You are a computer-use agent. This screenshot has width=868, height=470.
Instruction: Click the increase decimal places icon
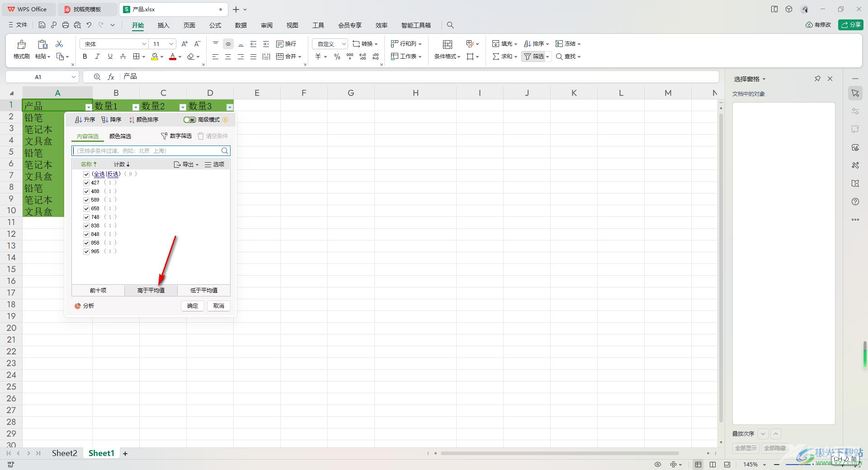pos(363,56)
